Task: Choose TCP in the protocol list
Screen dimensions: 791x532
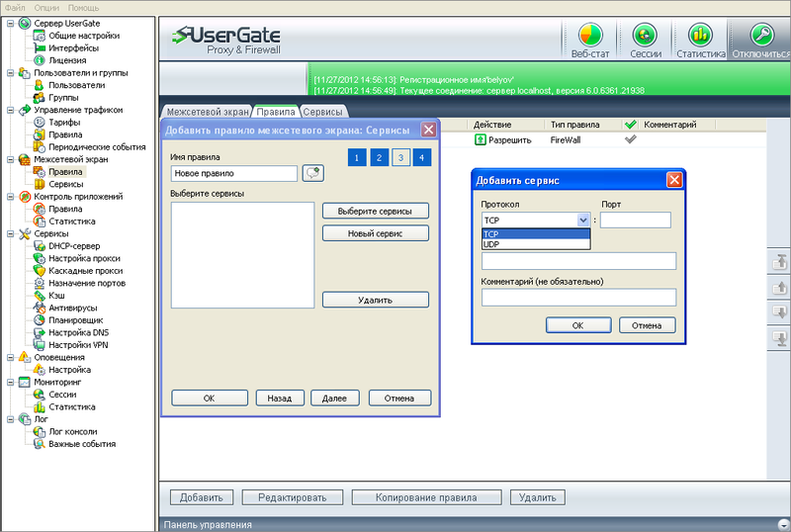Action: [x=536, y=234]
